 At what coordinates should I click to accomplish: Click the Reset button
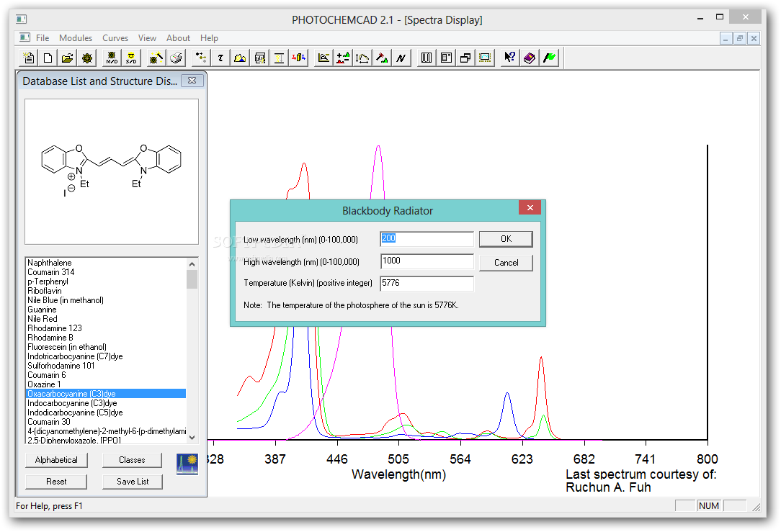(56, 482)
